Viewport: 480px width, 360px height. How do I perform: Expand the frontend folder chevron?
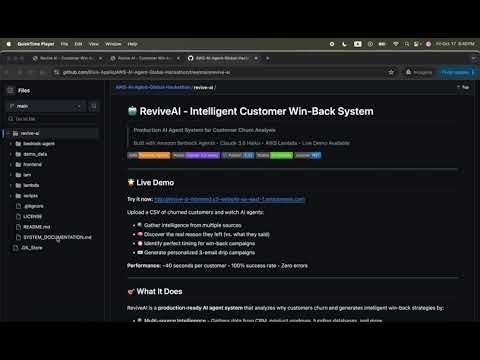[11, 164]
